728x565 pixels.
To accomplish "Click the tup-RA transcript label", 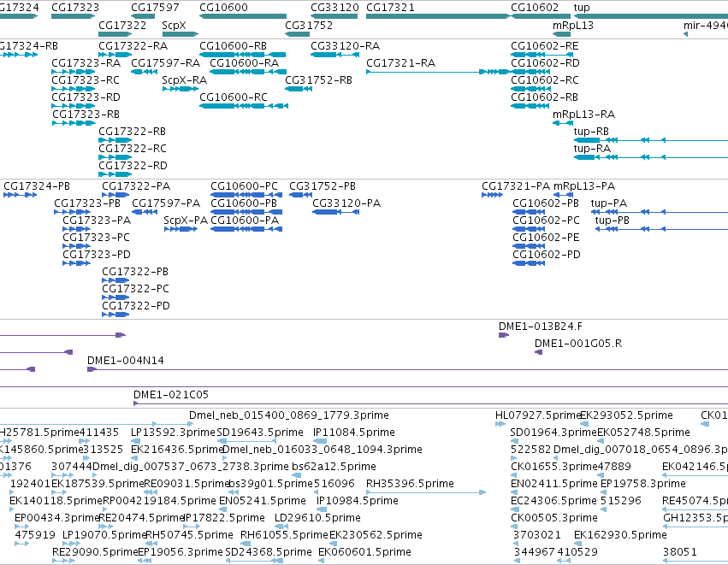I will (x=592, y=149).
